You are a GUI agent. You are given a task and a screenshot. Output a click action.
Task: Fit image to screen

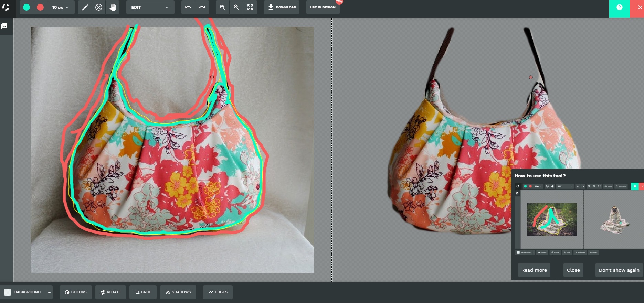click(250, 7)
